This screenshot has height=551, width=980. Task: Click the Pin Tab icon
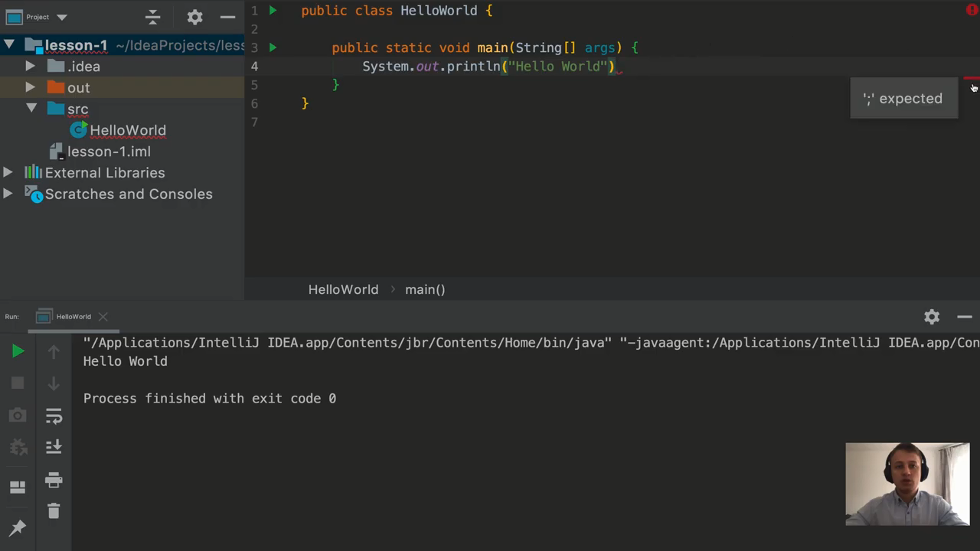[18, 527]
